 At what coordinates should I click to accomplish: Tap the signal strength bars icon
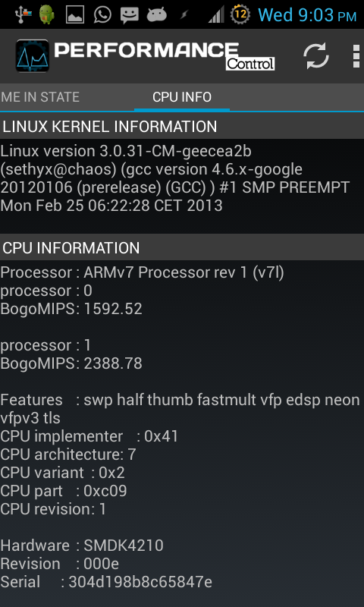(x=216, y=14)
